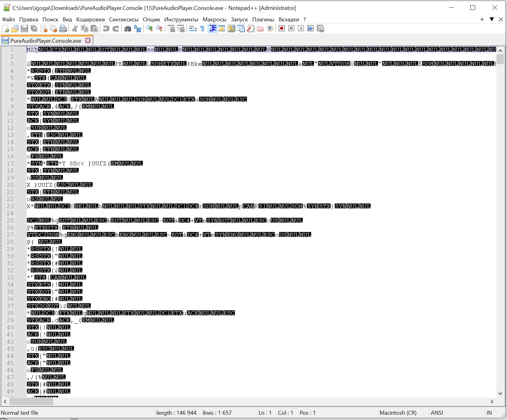Open the Синтаксисы menu
The height and width of the screenshot is (420, 507).
coord(124,20)
